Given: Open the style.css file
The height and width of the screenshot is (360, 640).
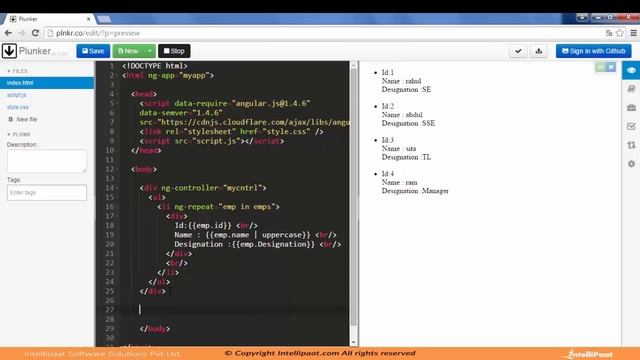Looking at the screenshot, I should [x=18, y=107].
